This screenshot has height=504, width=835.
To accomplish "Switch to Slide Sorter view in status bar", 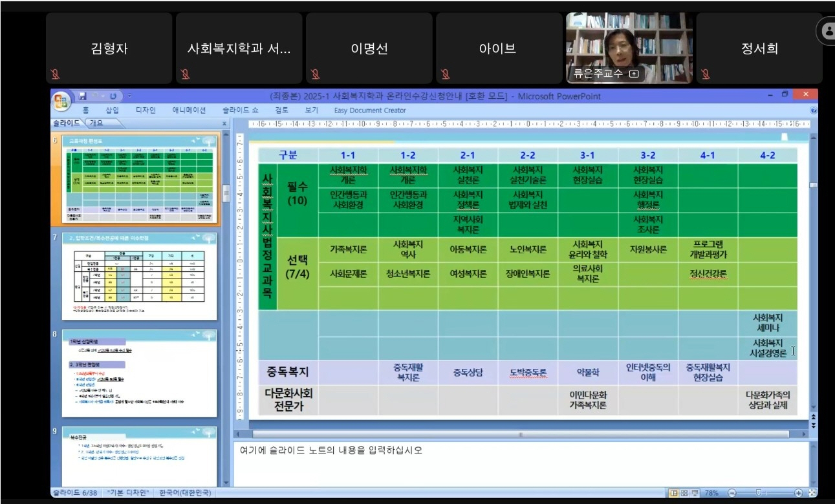I will coord(684,492).
